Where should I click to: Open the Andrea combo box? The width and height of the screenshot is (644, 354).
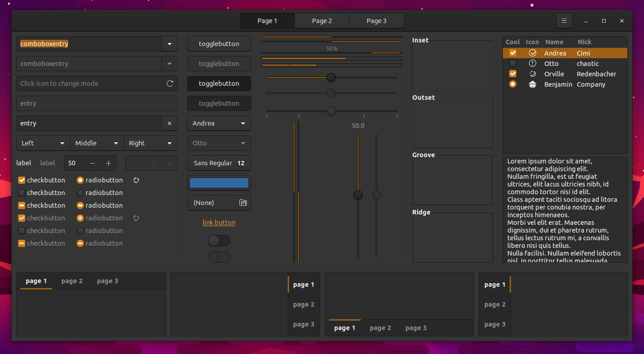pyautogui.click(x=219, y=123)
